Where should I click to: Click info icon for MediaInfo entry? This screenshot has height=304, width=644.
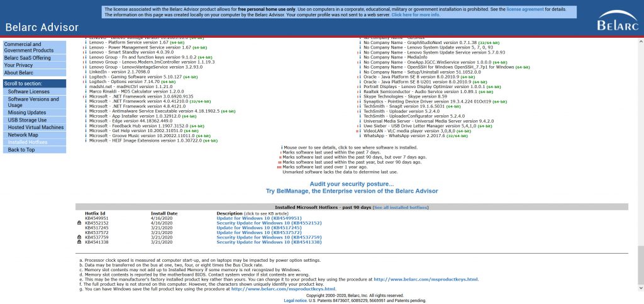(x=360, y=57)
